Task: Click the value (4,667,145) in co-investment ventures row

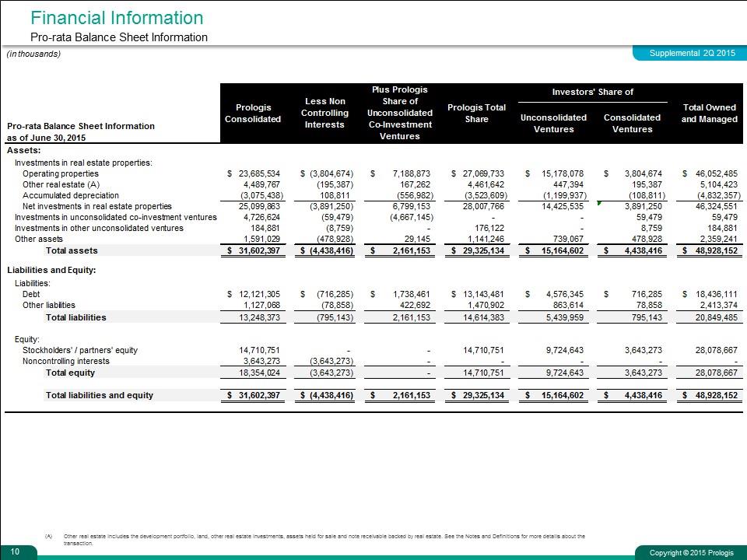Action: [412, 218]
